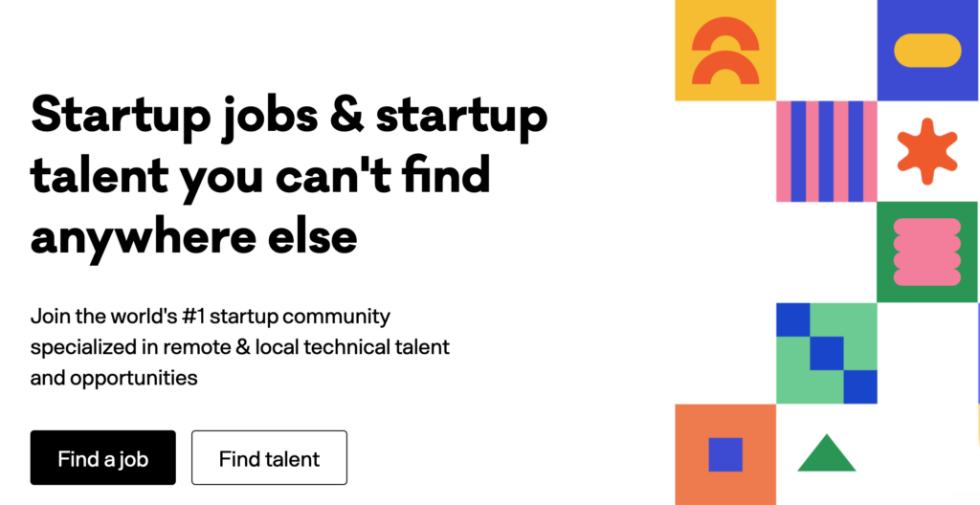This screenshot has width=980, height=505.
Task: Click the pink wavy stack on green tile
Action: pos(927,252)
